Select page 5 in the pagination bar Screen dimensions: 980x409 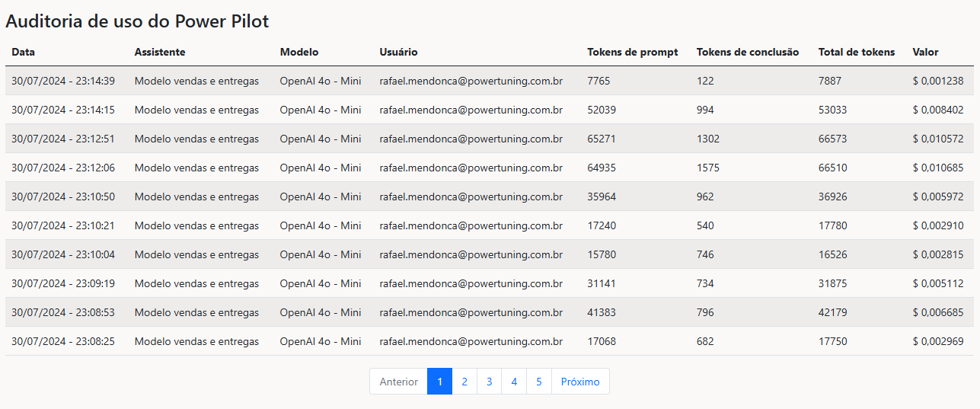pos(538,382)
